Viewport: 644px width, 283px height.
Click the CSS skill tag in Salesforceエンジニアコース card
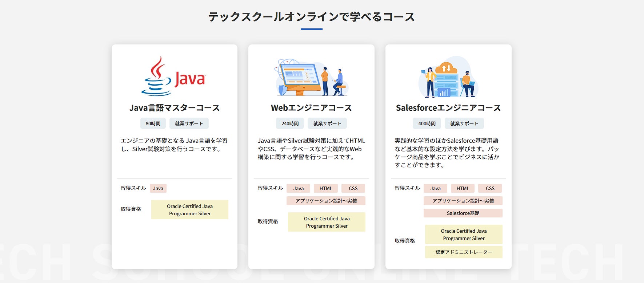490,188
